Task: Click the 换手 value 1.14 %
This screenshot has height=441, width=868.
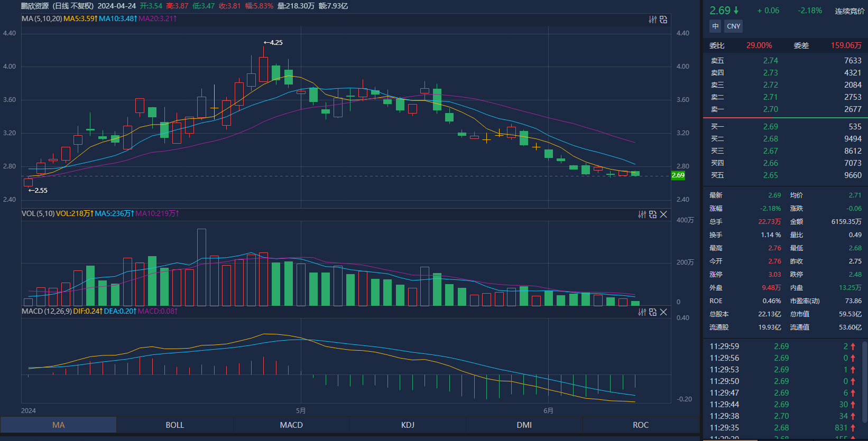Action: pos(771,235)
